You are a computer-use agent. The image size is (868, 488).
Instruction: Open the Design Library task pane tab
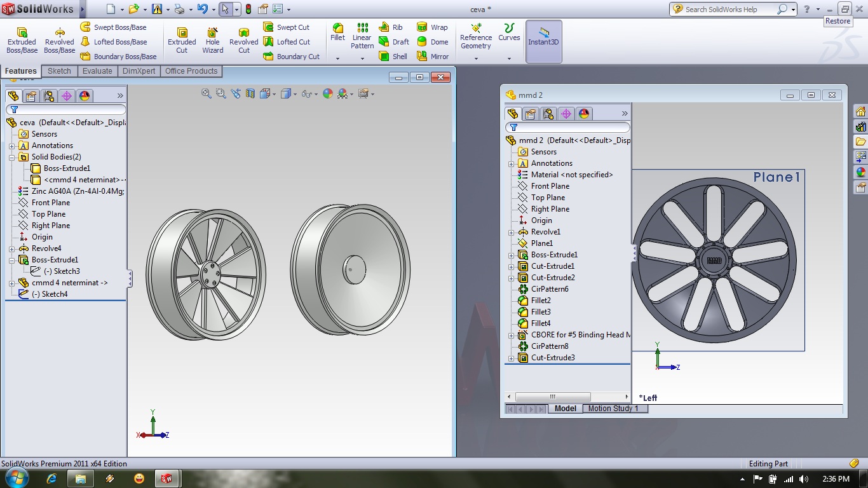pos(861,126)
